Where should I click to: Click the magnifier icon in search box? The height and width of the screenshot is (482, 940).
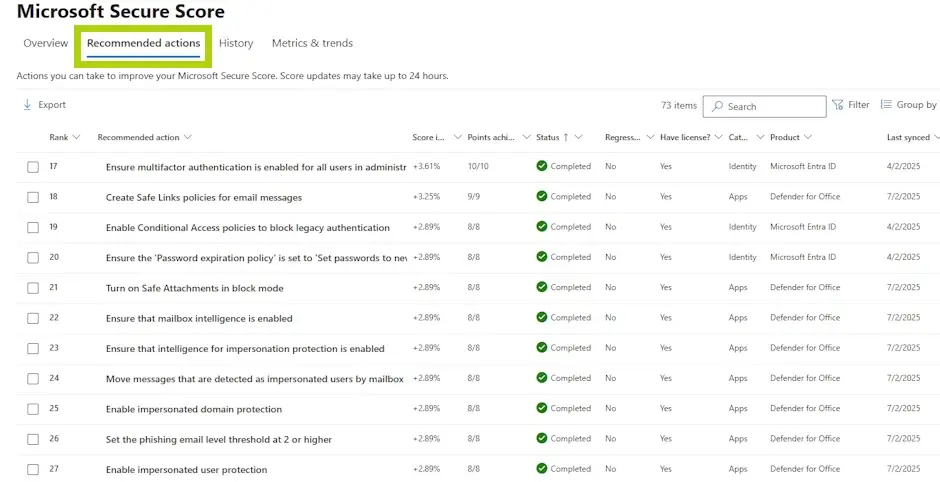click(x=717, y=106)
